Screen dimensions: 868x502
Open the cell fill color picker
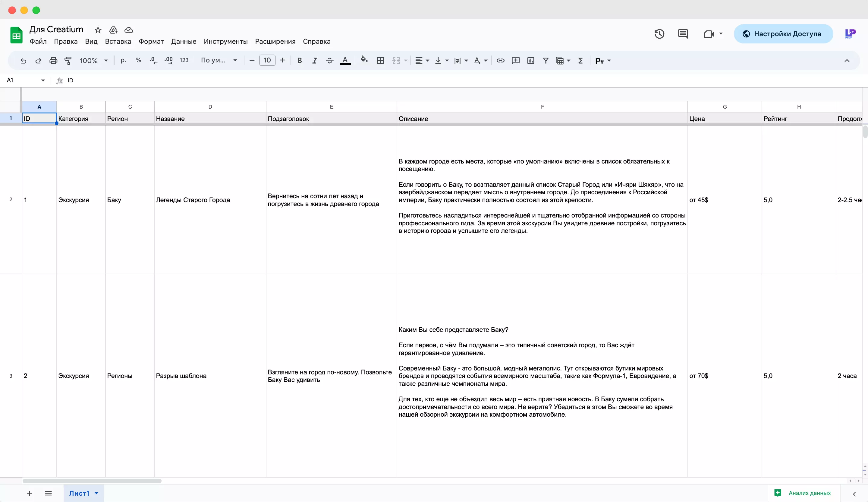tap(364, 60)
